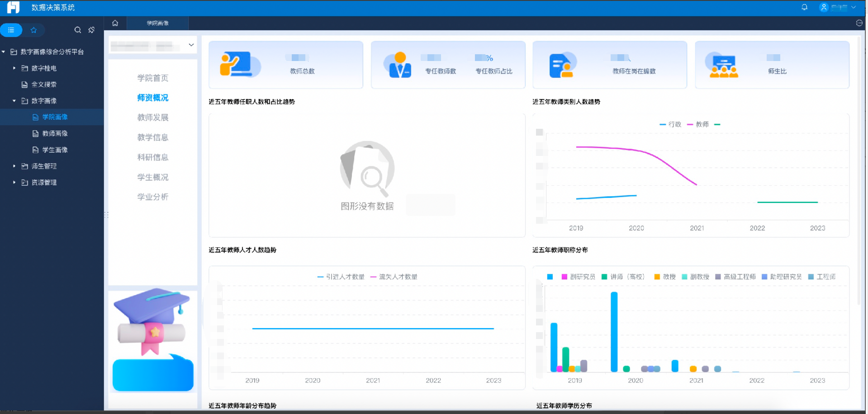868x414 pixels.
Task: Click the 教授 orange legend swatch
Action: click(x=657, y=277)
